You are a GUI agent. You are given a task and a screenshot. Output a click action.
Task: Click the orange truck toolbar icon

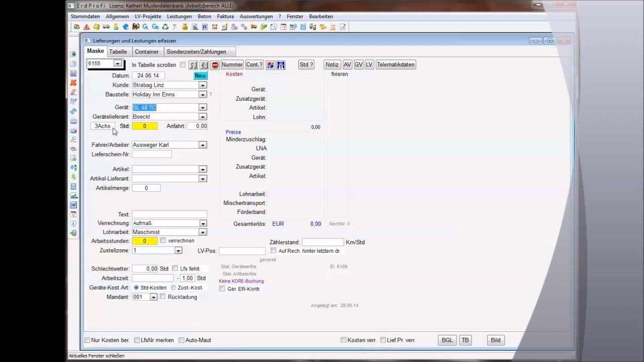[x=254, y=27]
